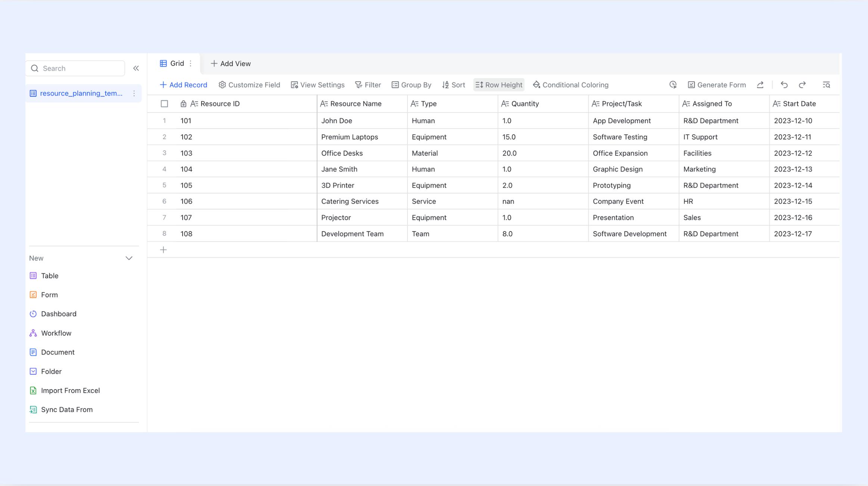Select the nan quantity cell
This screenshot has width=868, height=486.
(543, 201)
